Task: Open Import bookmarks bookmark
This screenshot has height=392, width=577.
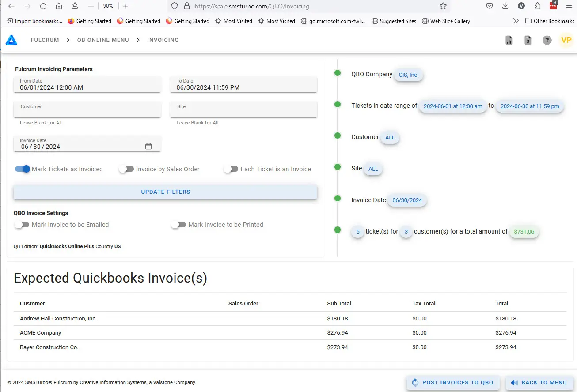Action: pyautogui.click(x=34, y=21)
